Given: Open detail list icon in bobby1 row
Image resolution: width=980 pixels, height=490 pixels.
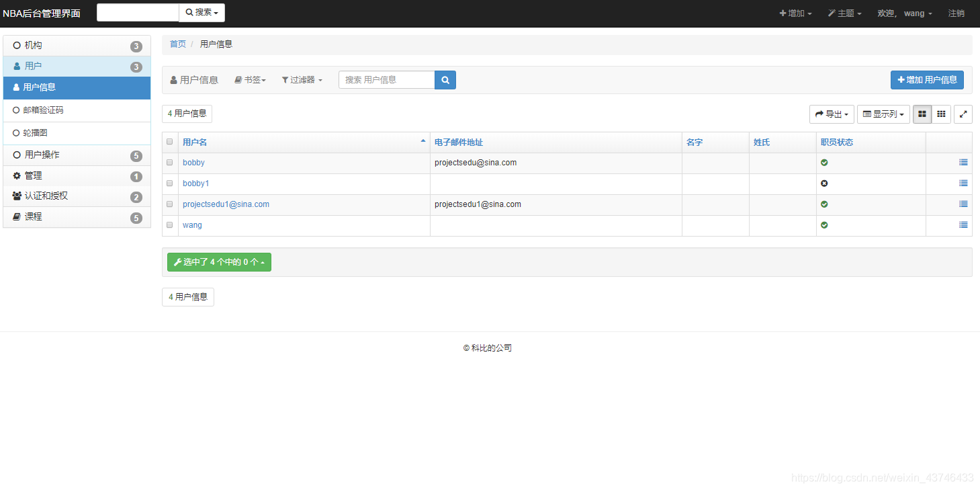Looking at the screenshot, I should pyautogui.click(x=963, y=183).
